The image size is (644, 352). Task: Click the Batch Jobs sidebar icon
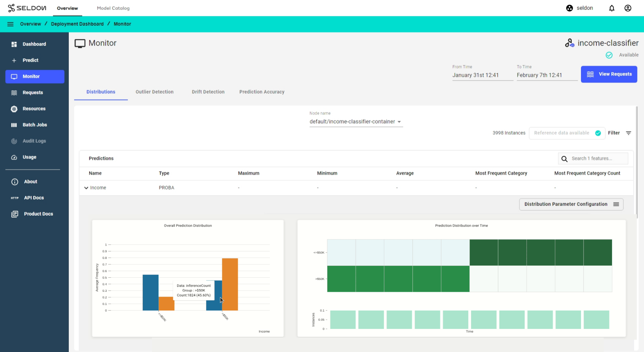point(14,125)
